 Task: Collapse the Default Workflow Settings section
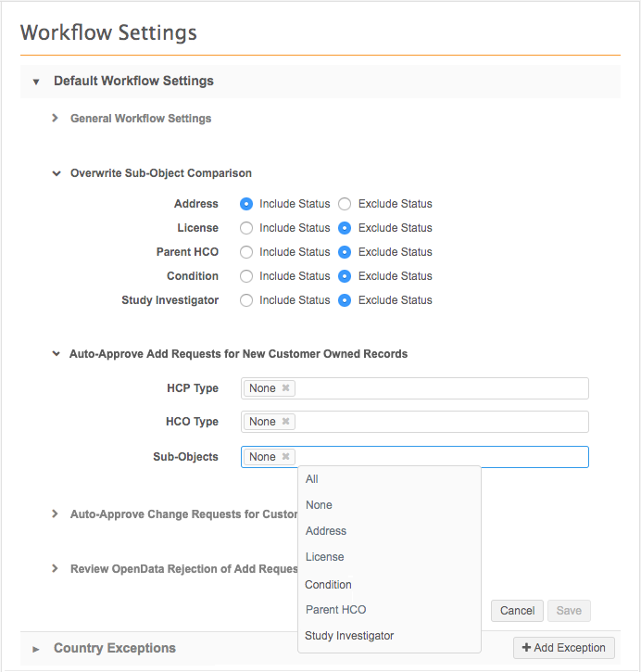[x=36, y=82]
